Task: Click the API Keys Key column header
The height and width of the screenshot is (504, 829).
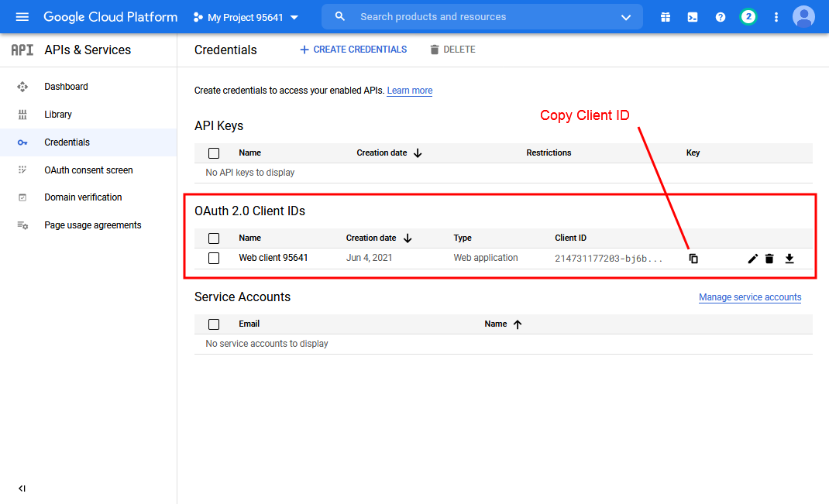Action: tap(693, 153)
